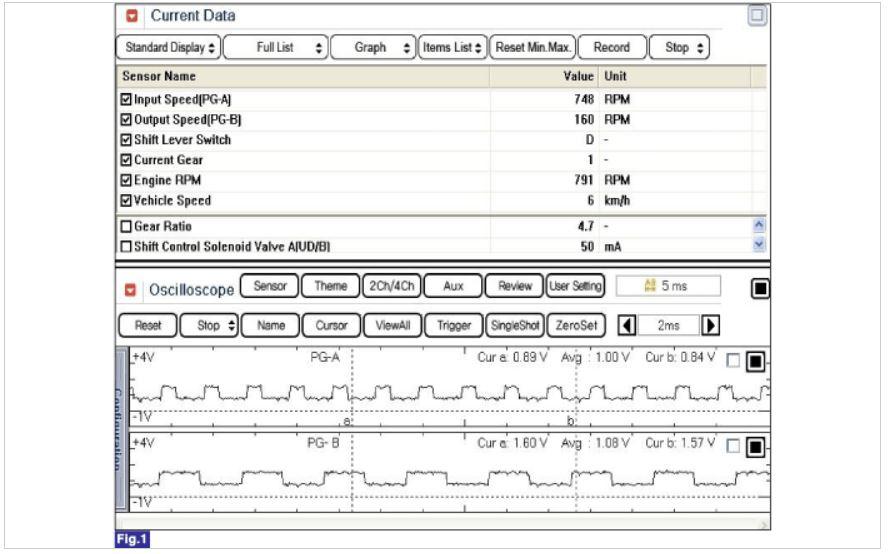Click the ZeroSet button
Screen dimensions: 891x554
tap(576, 326)
